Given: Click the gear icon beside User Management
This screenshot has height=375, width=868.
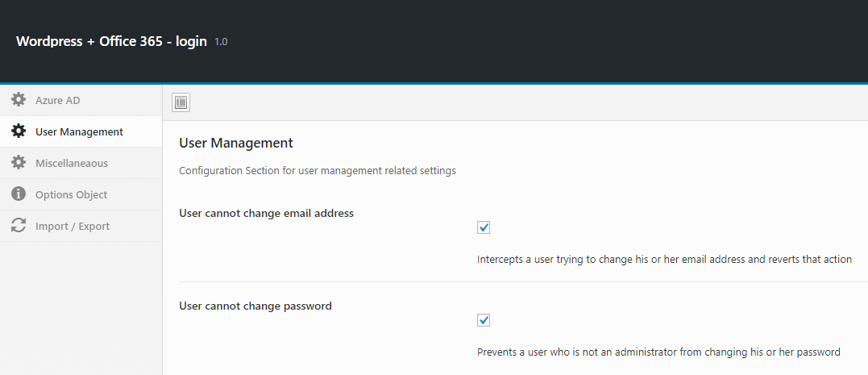Looking at the screenshot, I should click(19, 131).
